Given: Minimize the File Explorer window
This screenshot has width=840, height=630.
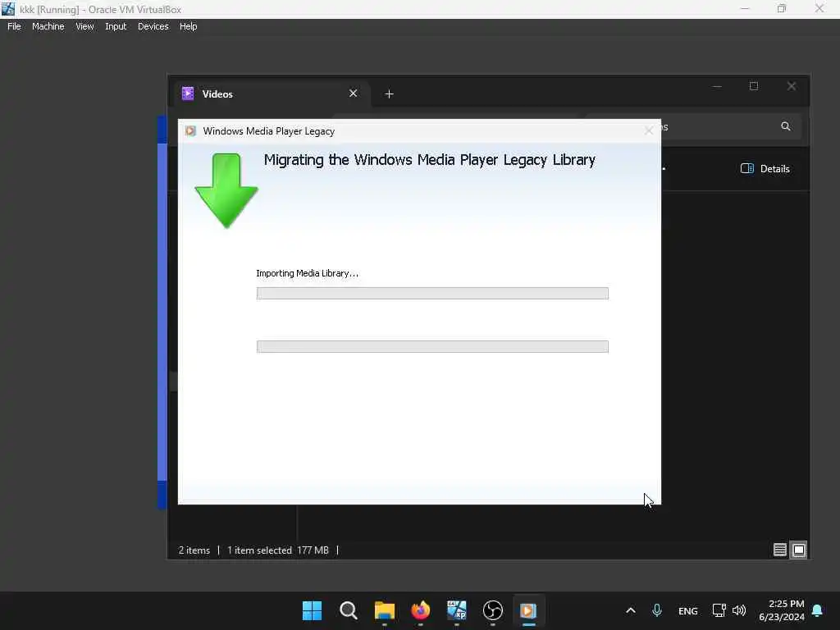Looking at the screenshot, I should 717,86.
